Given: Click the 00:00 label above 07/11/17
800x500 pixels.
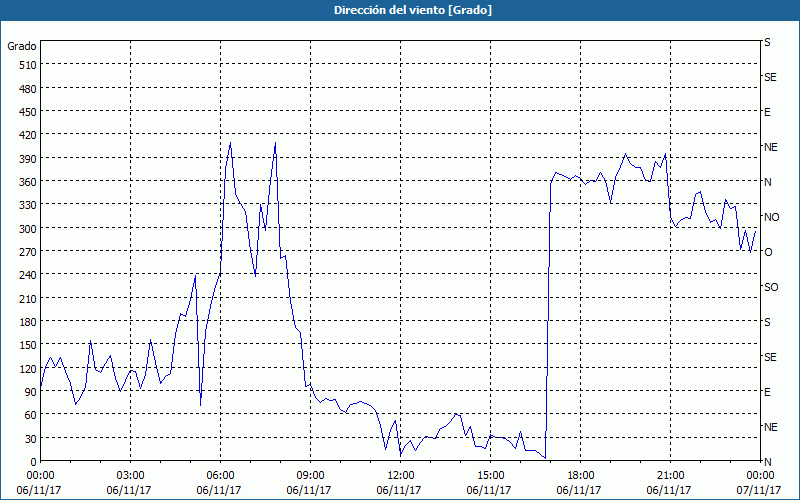Looking at the screenshot, I should pos(759,476).
